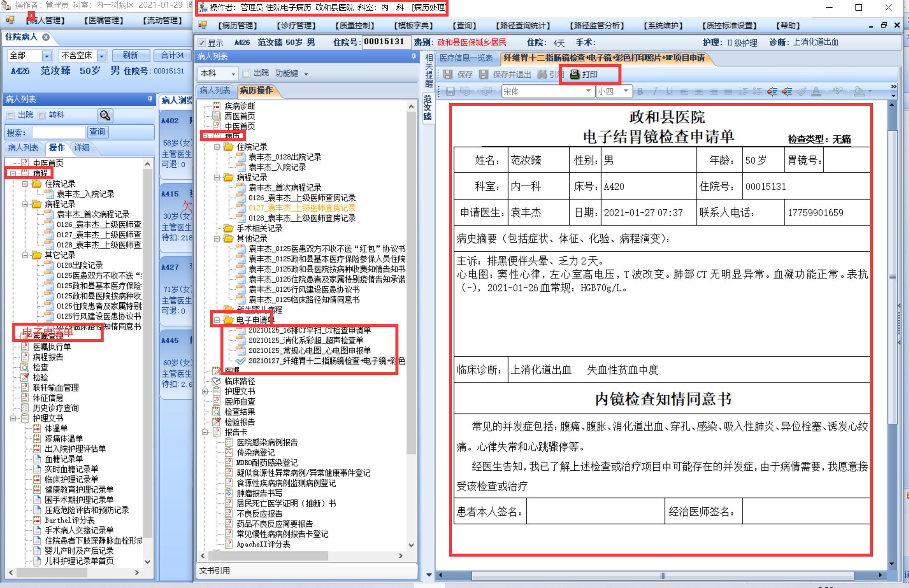Click the 打印 print icon
This screenshot has height=588, width=909.
[x=574, y=74]
